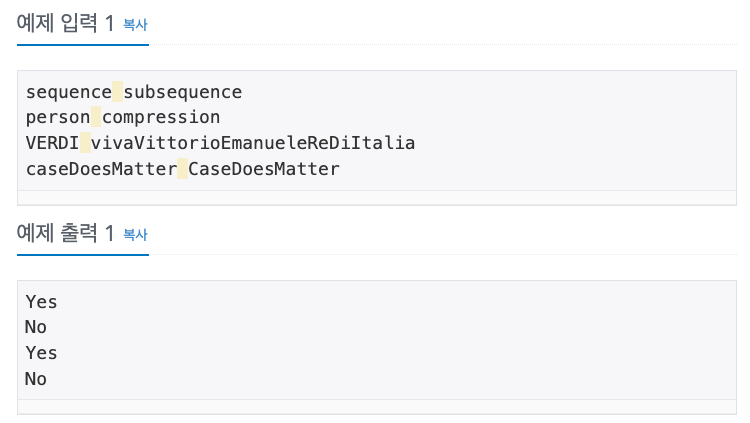This screenshot has height=423, width=750.
Task: Click the first "No" output line
Action: tap(36, 327)
